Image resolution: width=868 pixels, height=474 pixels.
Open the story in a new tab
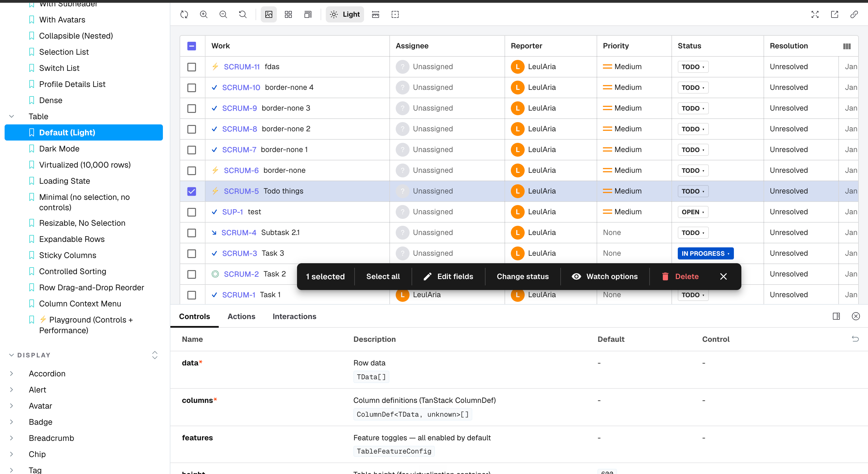point(834,14)
